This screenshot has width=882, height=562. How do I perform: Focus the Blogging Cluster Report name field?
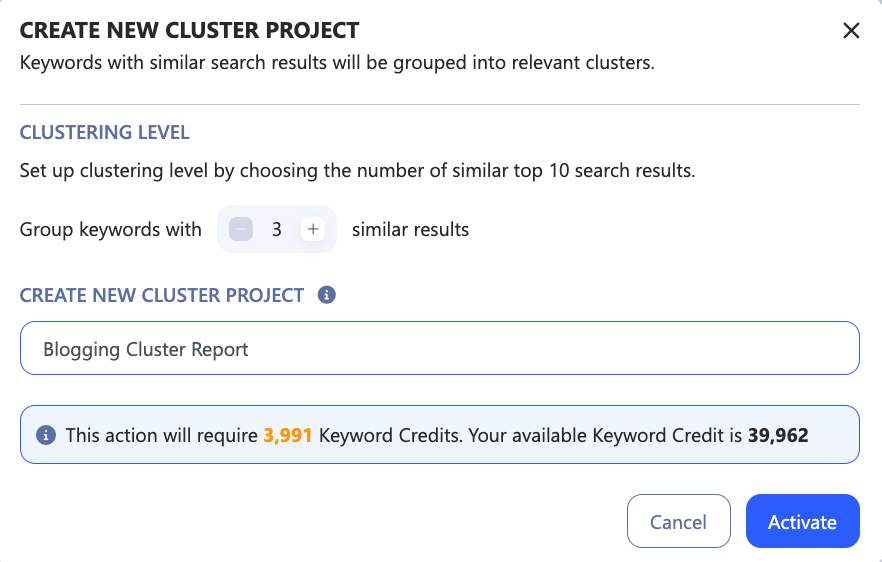pyautogui.click(x=440, y=348)
